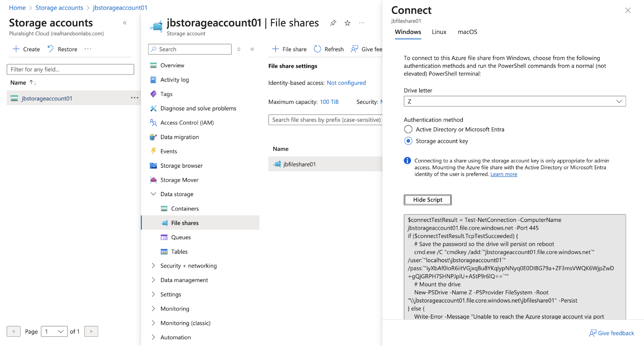Pin the File shares blade
The height and width of the screenshot is (346, 644).
point(333,23)
